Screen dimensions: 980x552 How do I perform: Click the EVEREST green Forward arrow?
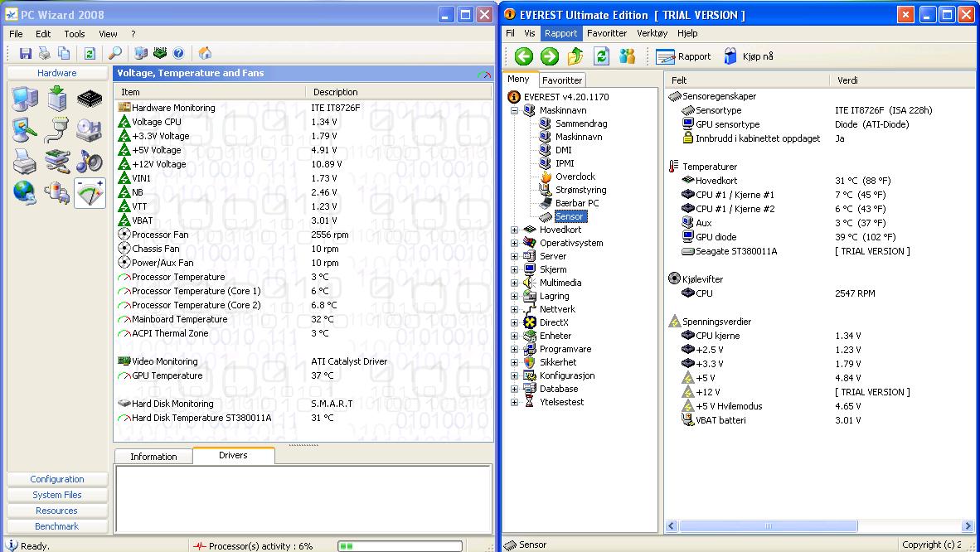tap(550, 56)
